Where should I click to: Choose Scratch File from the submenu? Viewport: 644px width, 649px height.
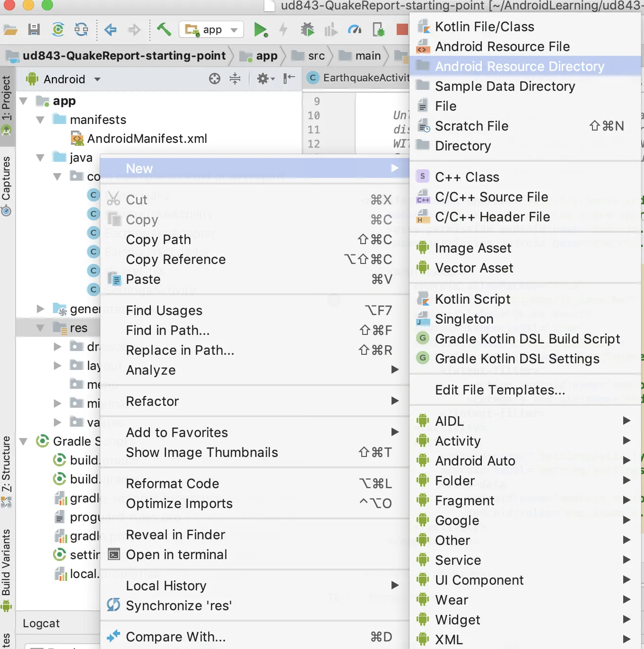pyautogui.click(x=525, y=126)
